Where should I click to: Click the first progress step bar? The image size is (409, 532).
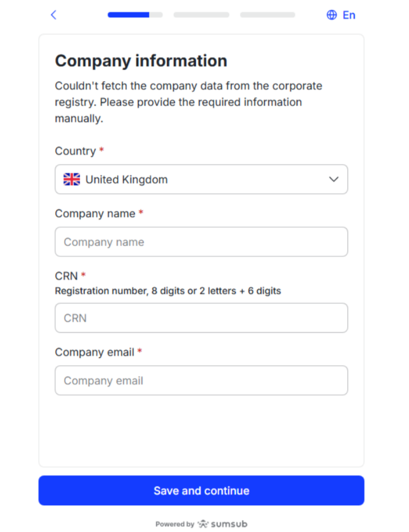pyautogui.click(x=135, y=15)
